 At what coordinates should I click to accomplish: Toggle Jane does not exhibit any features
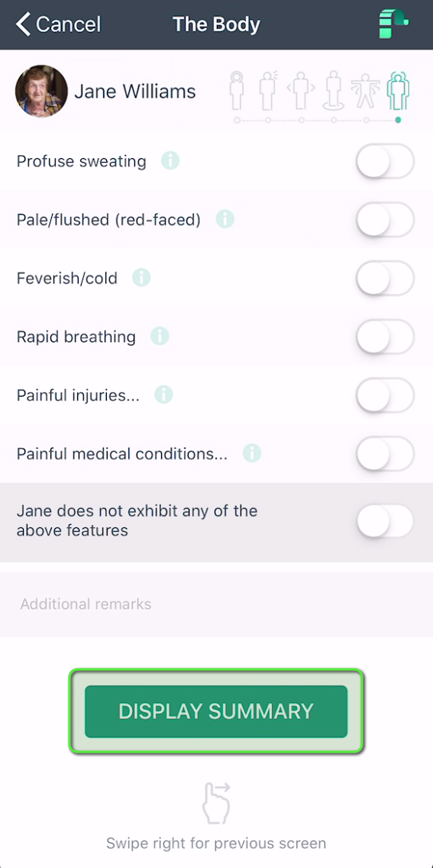tap(385, 521)
